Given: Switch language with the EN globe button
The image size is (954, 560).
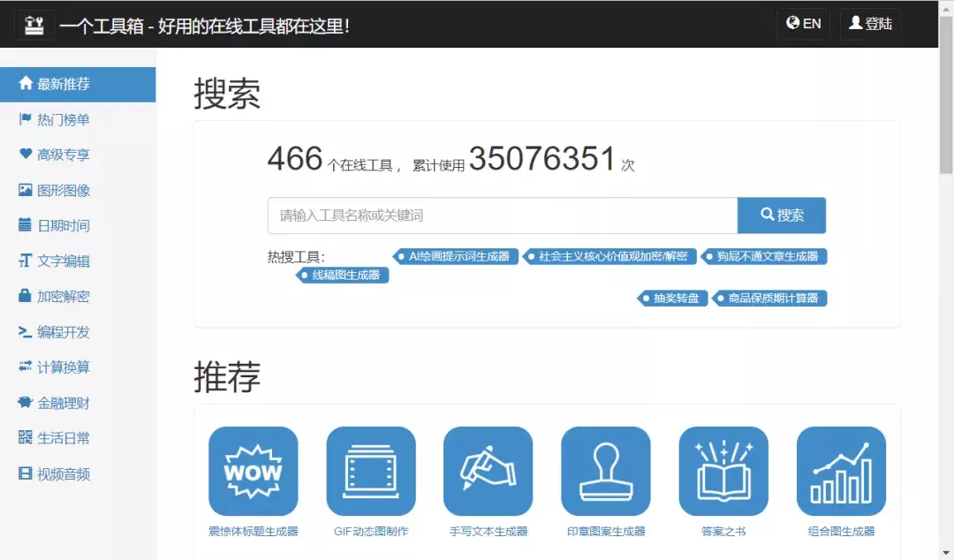Looking at the screenshot, I should pyautogui.click(x=804, y=24).
